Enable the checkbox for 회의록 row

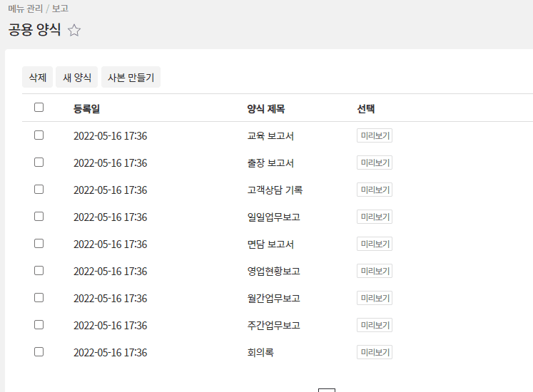click(x=39, y=352)
